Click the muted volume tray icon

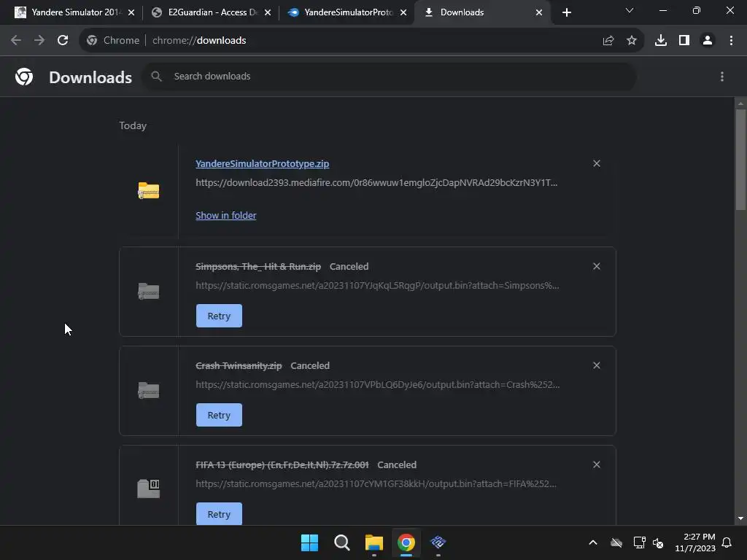(x=658, y=542)
